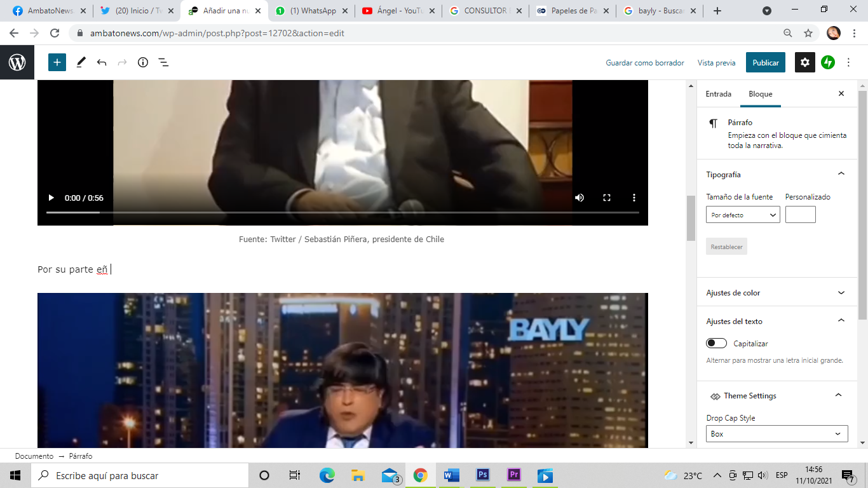Open the Windows notification center icon
Screen dimensions: 868x488
click(x=848, y=475)
